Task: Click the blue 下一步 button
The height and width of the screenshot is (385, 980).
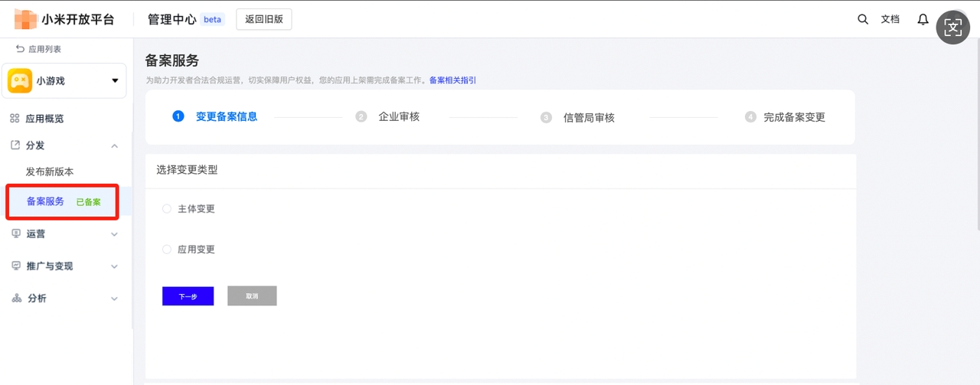Action: click(188, 296)
